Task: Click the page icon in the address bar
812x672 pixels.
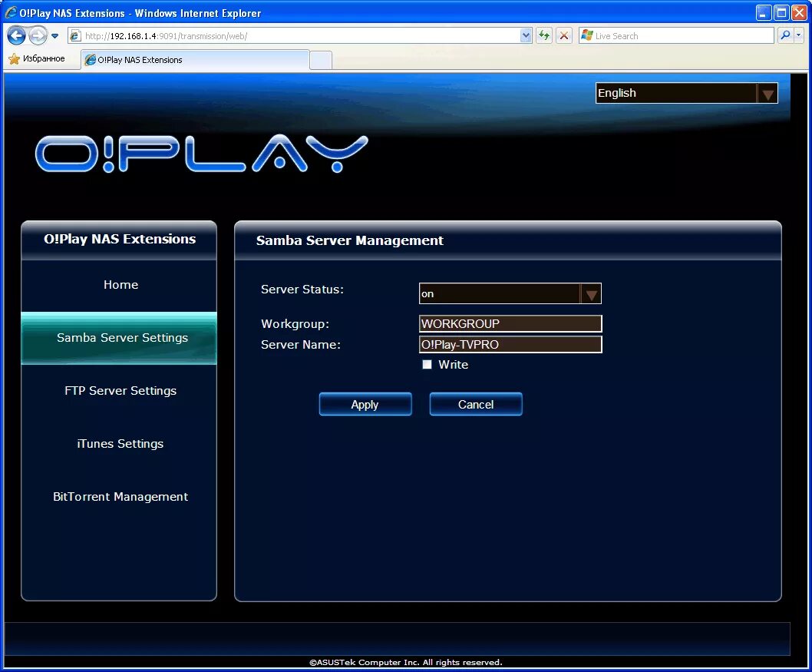Action: (76, 36)
